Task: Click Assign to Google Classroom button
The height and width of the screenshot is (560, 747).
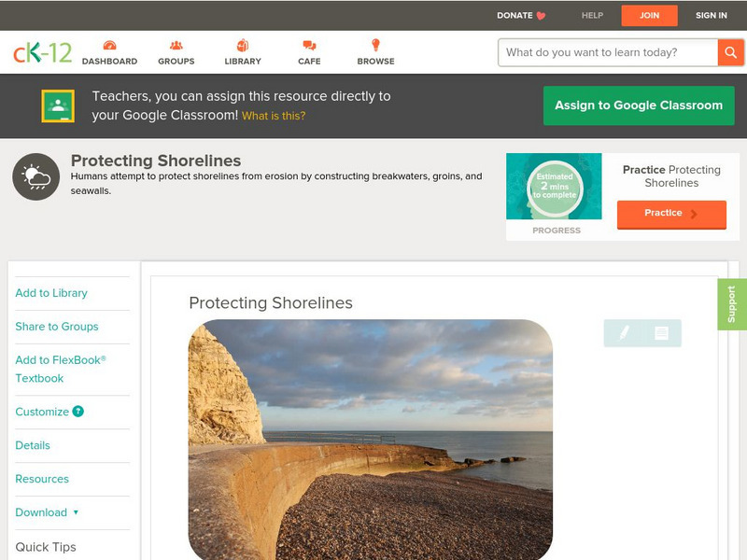Action: point(639,105)
